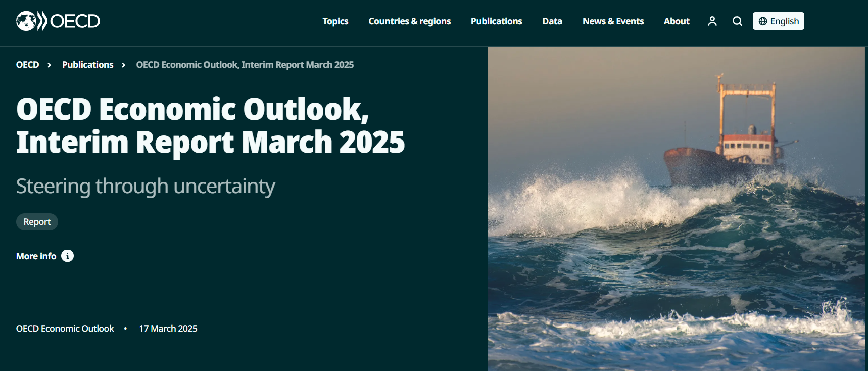Open the search magnifier icon

click(738, 21)
